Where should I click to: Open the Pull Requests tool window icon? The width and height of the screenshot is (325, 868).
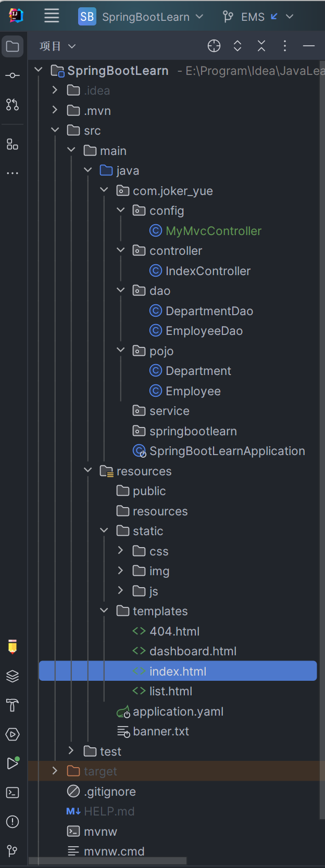(12, 105)
